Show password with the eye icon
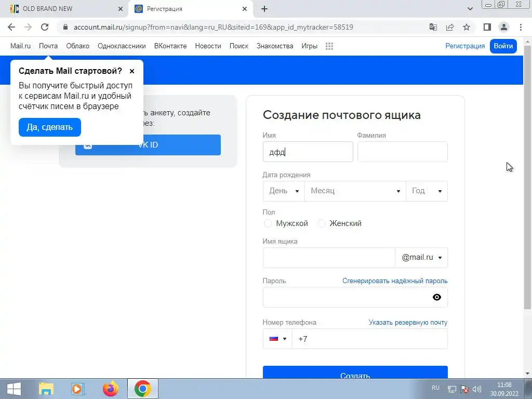 coord(436,297)
